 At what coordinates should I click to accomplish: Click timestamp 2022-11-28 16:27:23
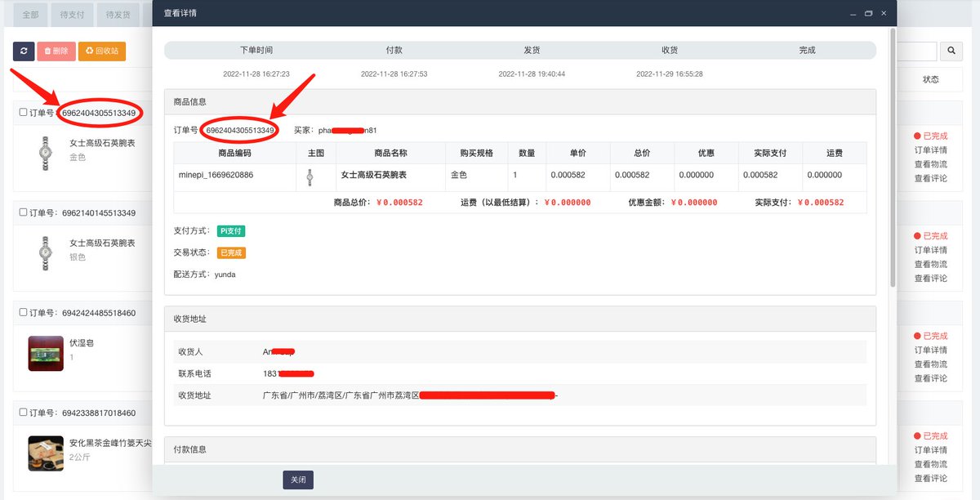click(x=256, y=74)
